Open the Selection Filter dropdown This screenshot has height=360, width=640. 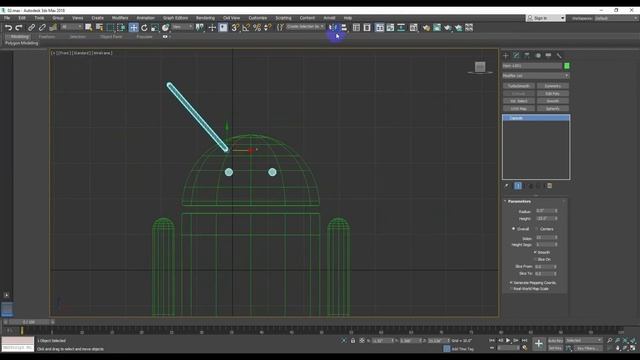point(71,27)
